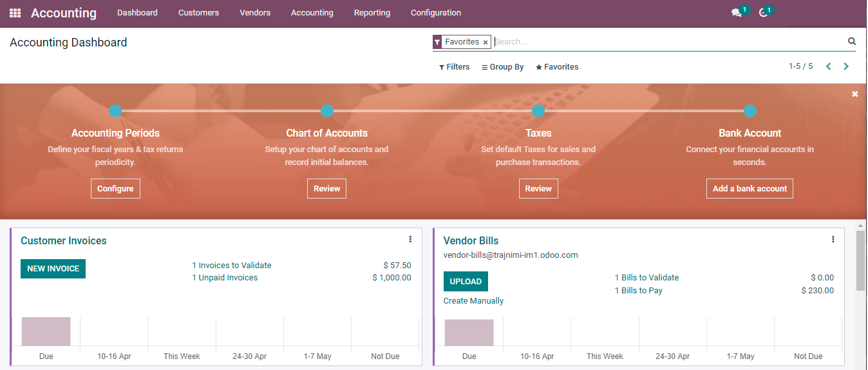The width and height of the screenshot is (868, 370).
Task: Open Customer Invoices kebab menu
Action: 410,239
